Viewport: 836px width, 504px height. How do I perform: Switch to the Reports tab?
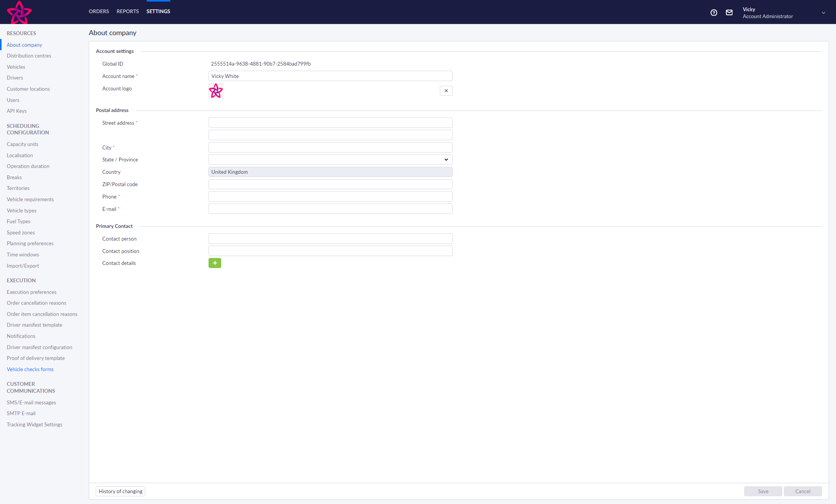click(x=127, y=11)
